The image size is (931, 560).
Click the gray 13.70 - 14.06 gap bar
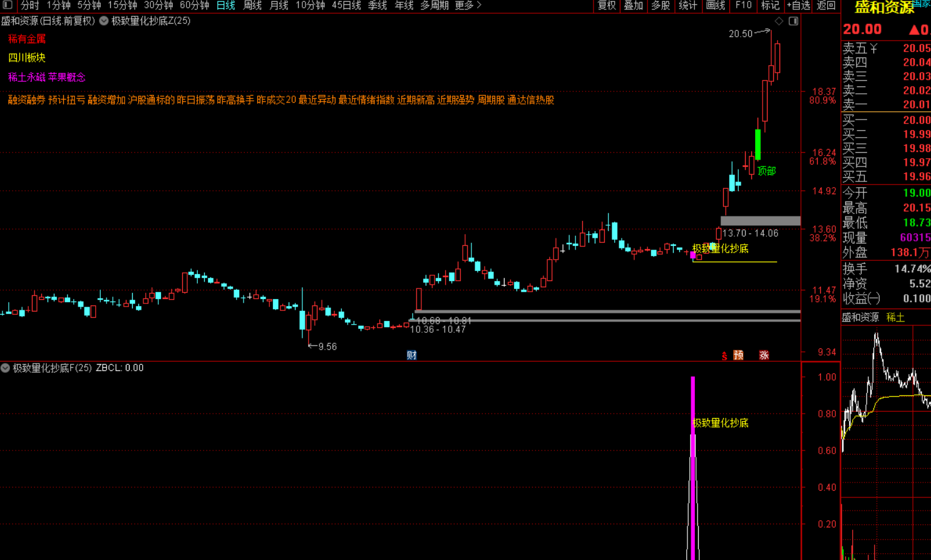(x=760, y=221)
